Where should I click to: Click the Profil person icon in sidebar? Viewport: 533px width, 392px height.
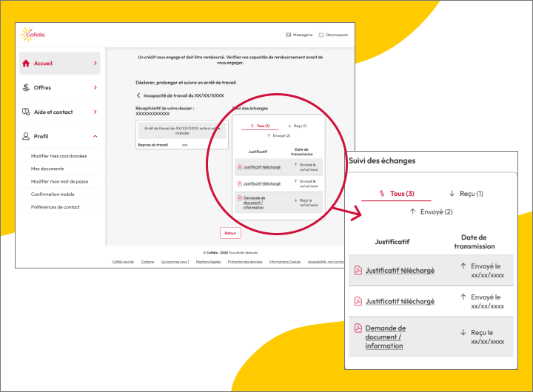(x=27, y=137)
